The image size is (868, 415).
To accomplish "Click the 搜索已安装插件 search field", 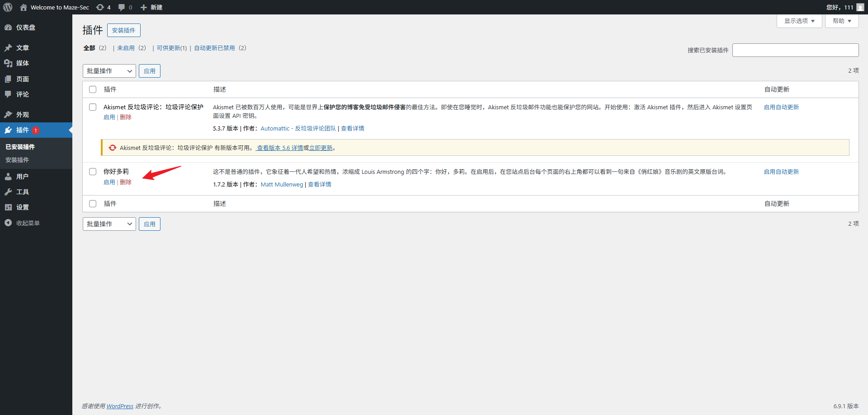I will click(x=795, y=50).
